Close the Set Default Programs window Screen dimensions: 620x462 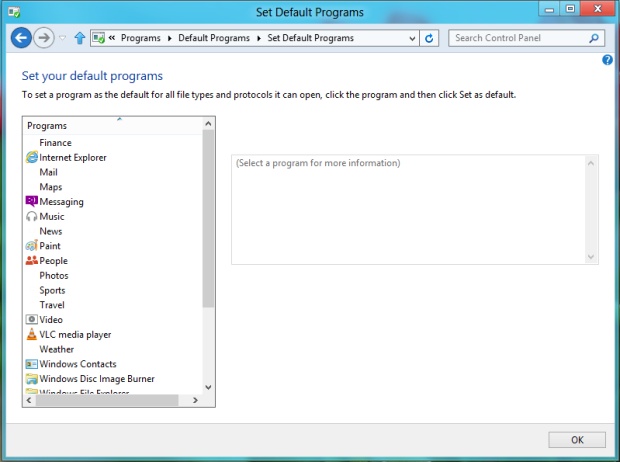click(x=597, y=9)
